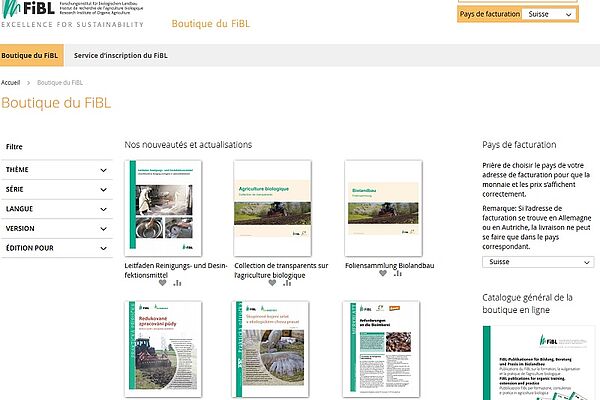
Task: Switch to Service d'inscription du FiBL tab
Action: (121, 56)
